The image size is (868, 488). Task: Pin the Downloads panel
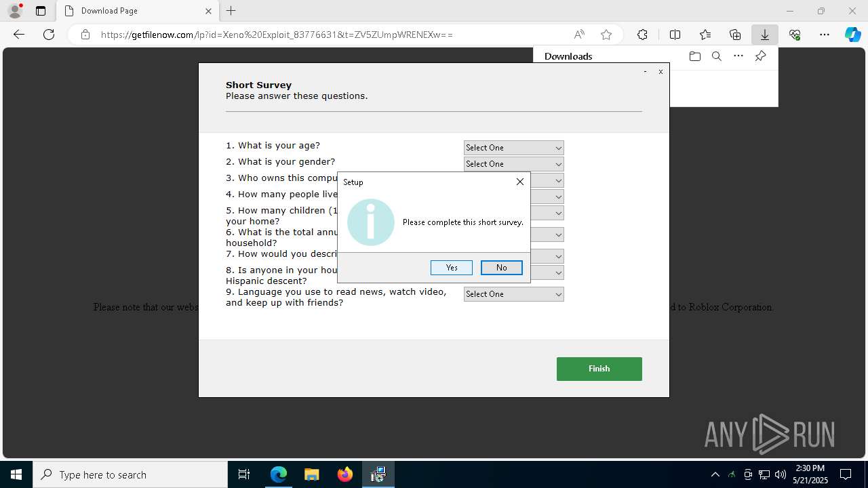(x=760, y=56)
